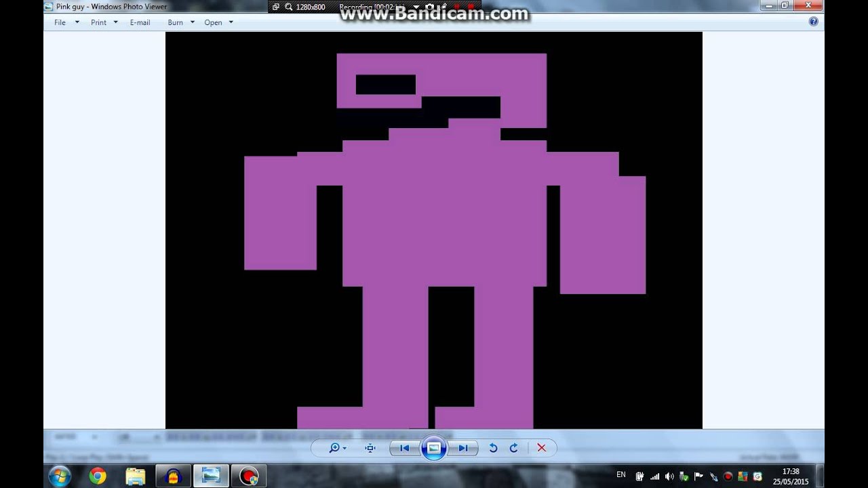Expand the Burn dropdown arrow

pos(192,22)
